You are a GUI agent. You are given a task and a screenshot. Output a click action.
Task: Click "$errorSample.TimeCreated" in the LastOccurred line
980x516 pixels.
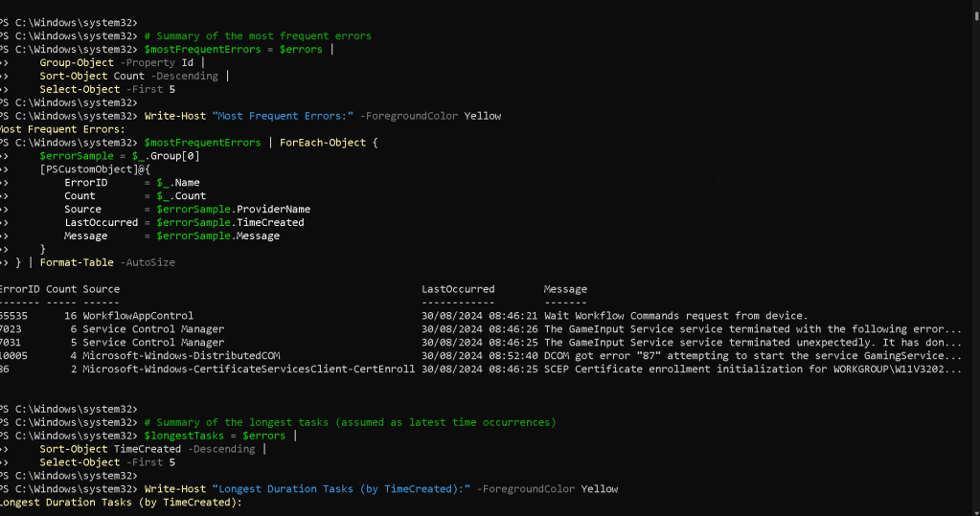(230, 223)
